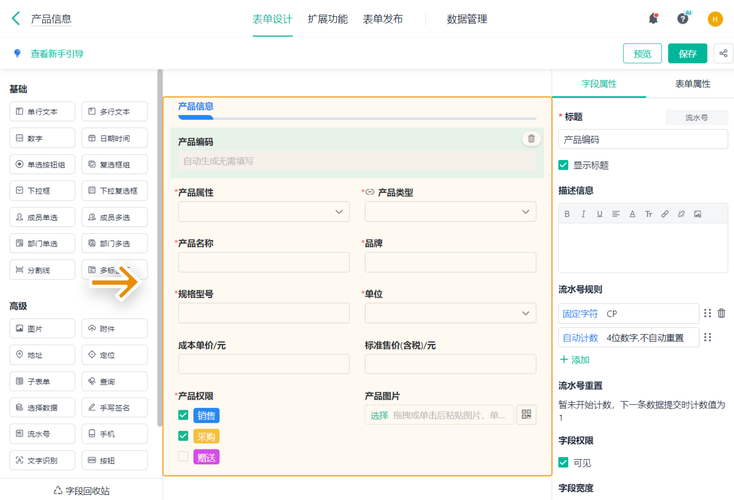Delete the 产品编码 field with trash icon
Image resolution: width=734 pixels, height=500 pixels.
tap(531, 139)
